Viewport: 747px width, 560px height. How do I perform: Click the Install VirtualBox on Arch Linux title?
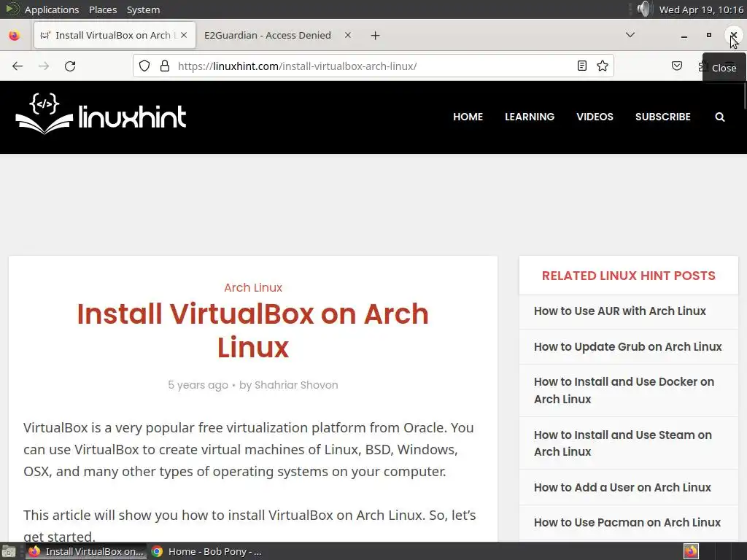coord(253,330)
